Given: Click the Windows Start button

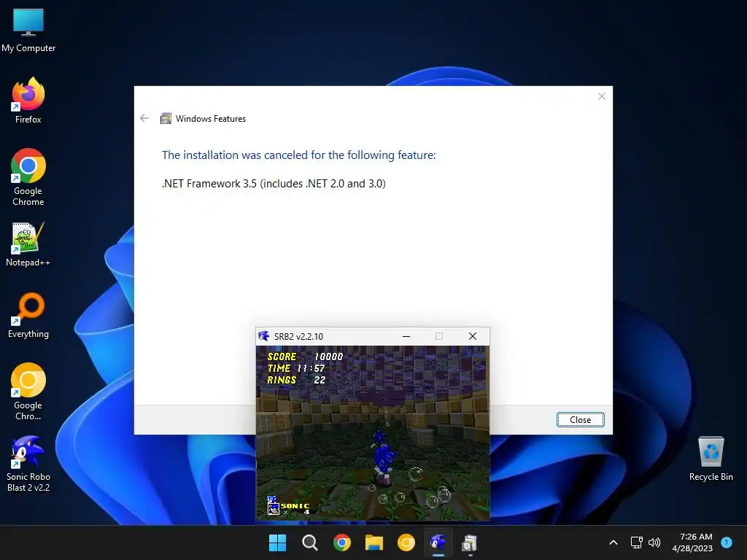Looking at the screenshot, I should click(x=277, y=542).
